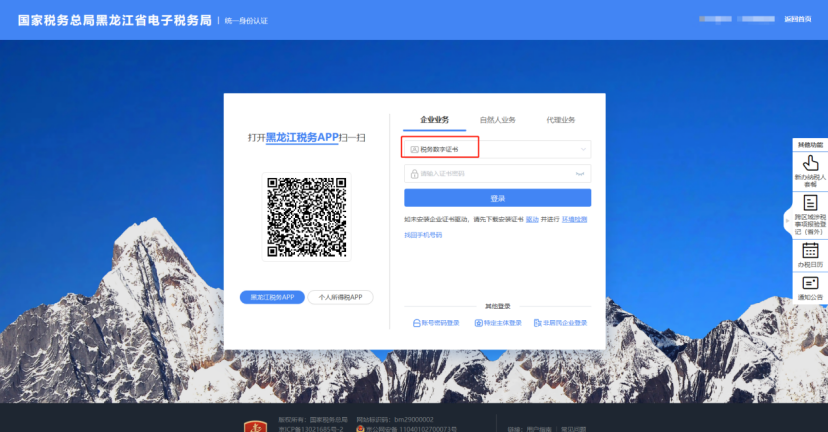Choose 非居民企业登录 login option

[560, 323]
